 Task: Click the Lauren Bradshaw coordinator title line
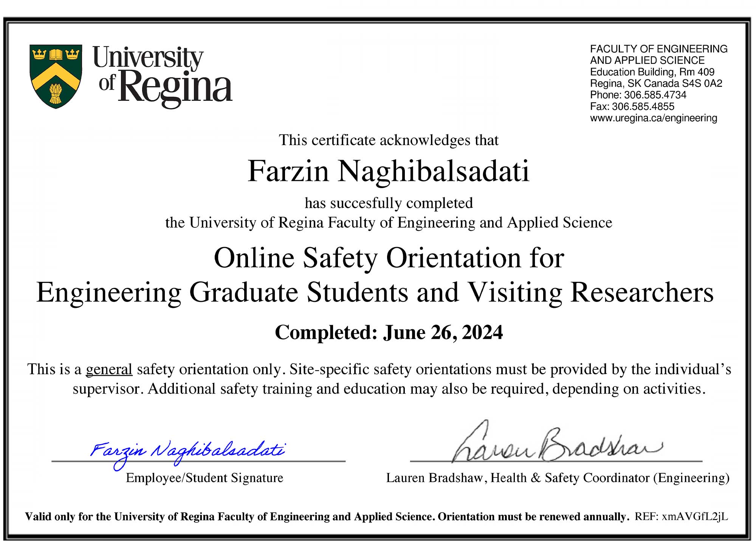558,478
